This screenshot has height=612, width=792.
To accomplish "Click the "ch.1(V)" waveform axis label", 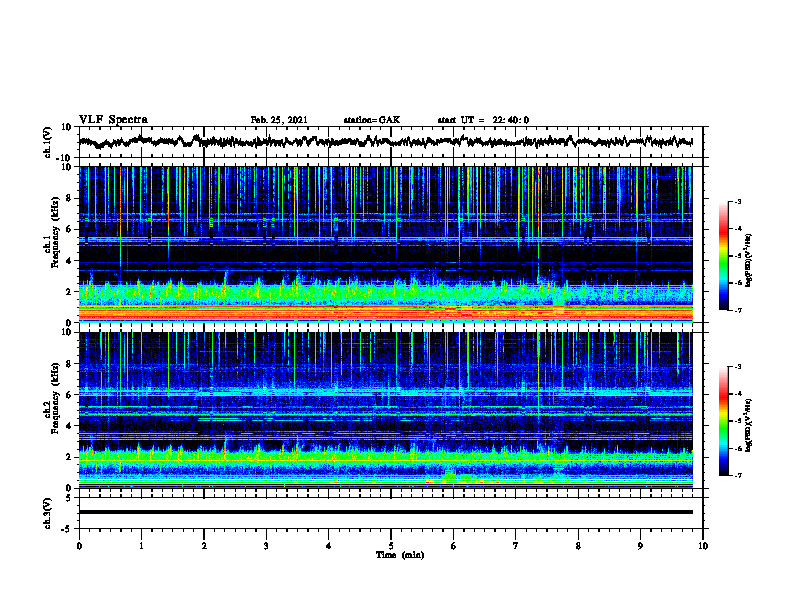I will [49, 142].
